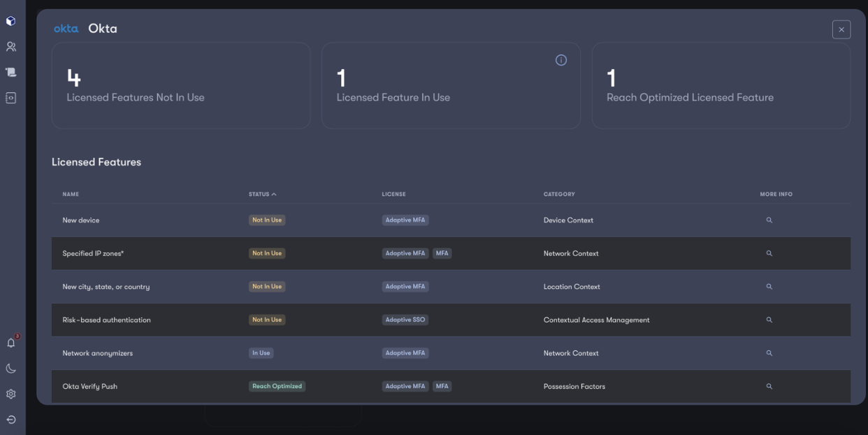This screenshot has height=435, width=868.
Task: Click Not In Use badge for New device
Action: point(267,220)
